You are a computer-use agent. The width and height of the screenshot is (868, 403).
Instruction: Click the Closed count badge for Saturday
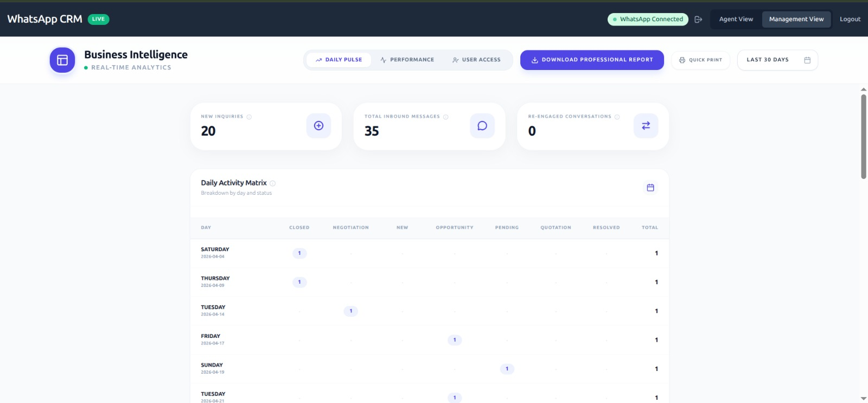(x=299, y=253)
